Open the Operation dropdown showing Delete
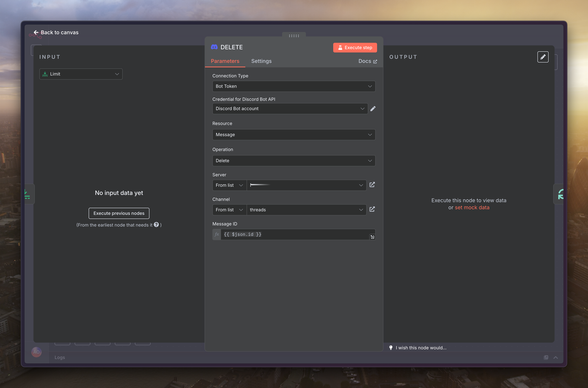This screenshot has width=588, height=388. coord(294,161)
